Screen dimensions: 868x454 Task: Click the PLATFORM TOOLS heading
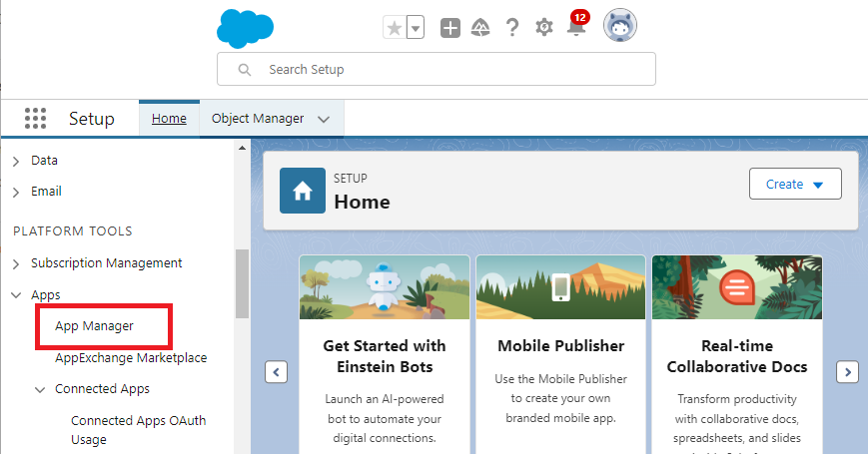[73, 231]
